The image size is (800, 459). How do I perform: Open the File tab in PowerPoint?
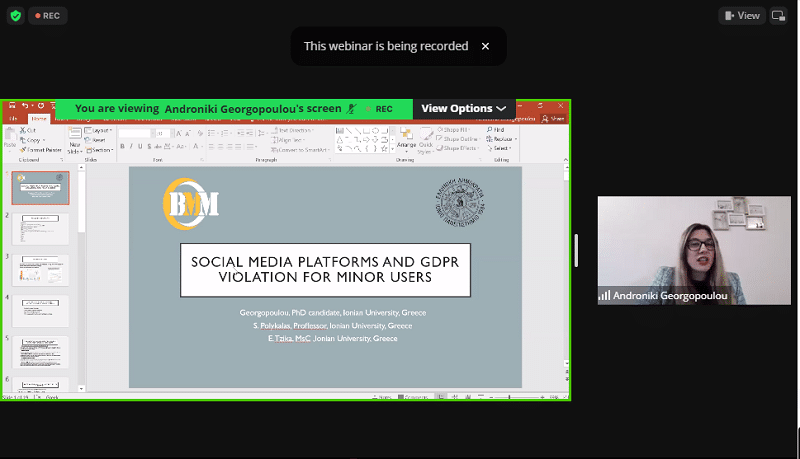13,119
